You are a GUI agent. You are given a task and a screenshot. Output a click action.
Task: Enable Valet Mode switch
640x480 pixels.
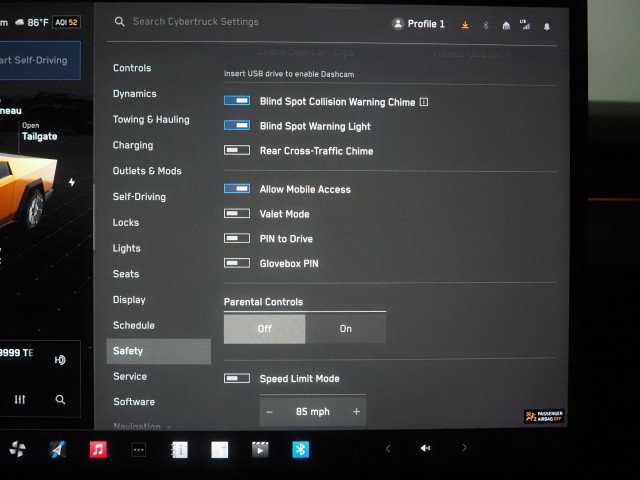click(237, 213)
